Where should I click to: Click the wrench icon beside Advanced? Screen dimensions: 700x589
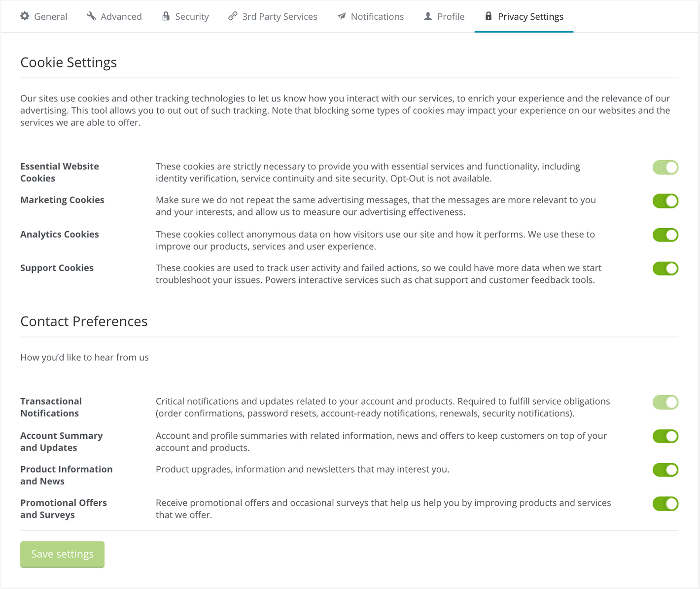pos(91,16)
